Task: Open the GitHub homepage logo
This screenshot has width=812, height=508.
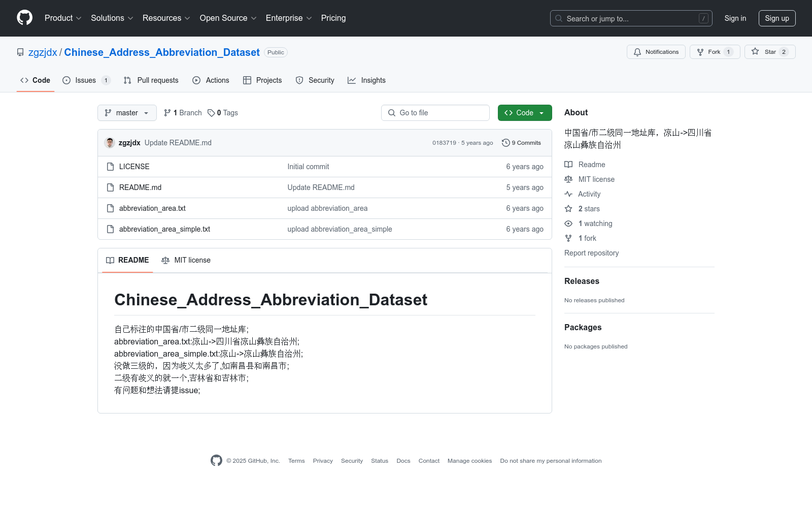Action: pos(24,18)
